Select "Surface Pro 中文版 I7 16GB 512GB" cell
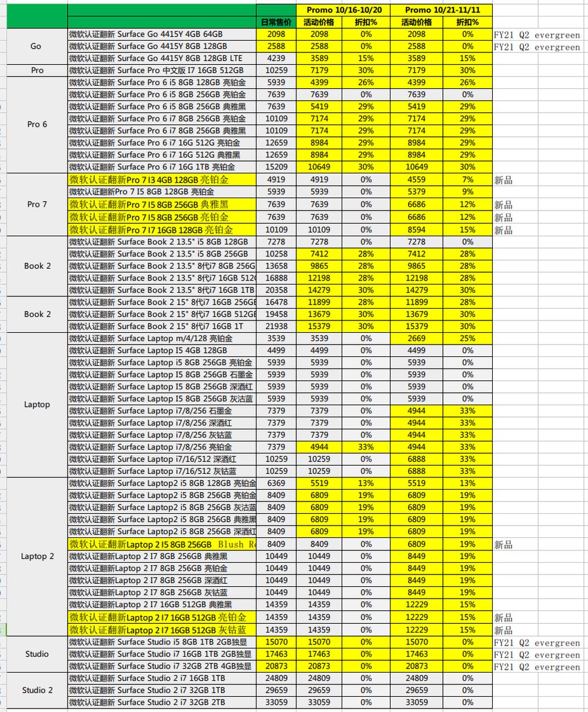Image resolution: width=588 pixels, height=712 pixels. (x=162, y=71)
